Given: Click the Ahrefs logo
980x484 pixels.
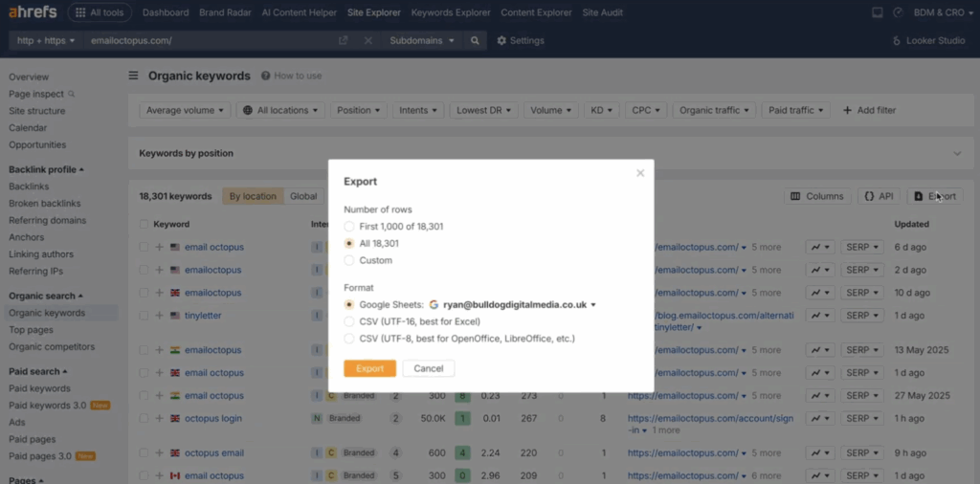Looking at the screenshot, I should point(33,12).
